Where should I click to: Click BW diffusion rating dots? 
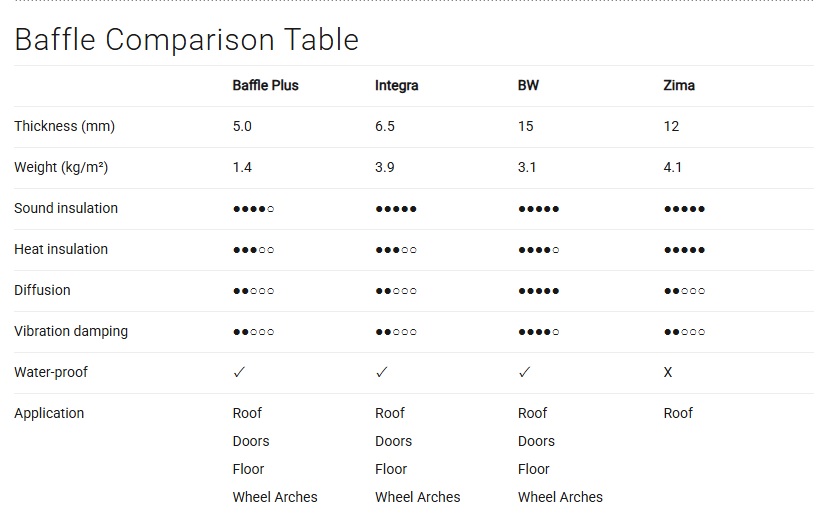(x=538, y=291)
